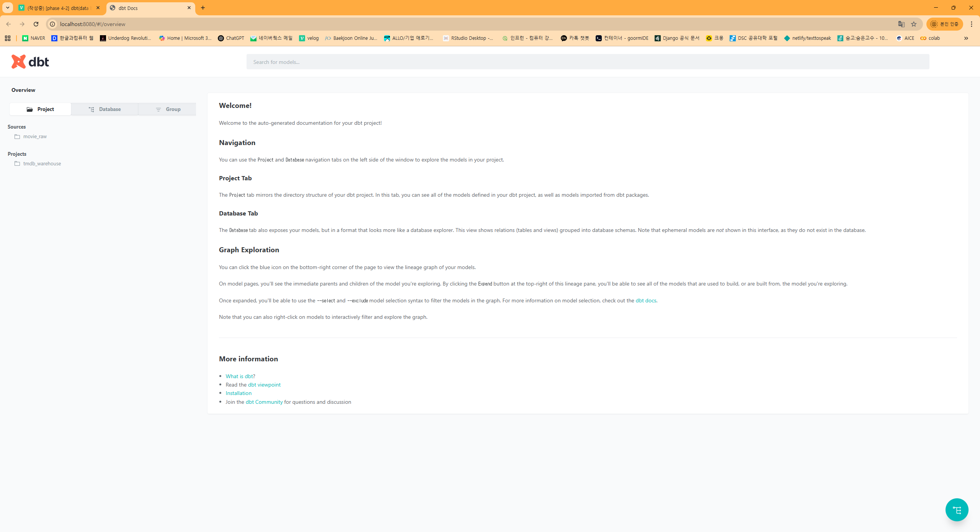Switch to the Group navigation tab
980x532 pixels.
168,109
